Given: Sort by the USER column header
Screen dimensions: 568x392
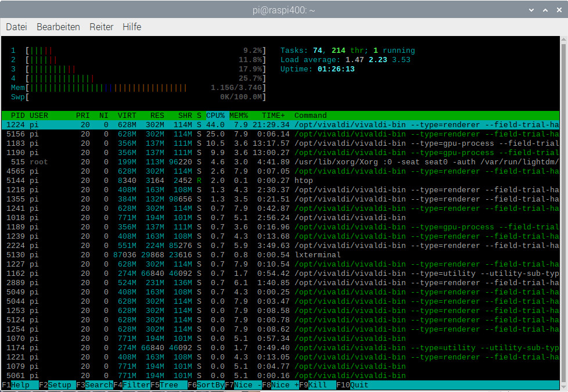Looking at the screenshot, I should (x=39, y=116).
